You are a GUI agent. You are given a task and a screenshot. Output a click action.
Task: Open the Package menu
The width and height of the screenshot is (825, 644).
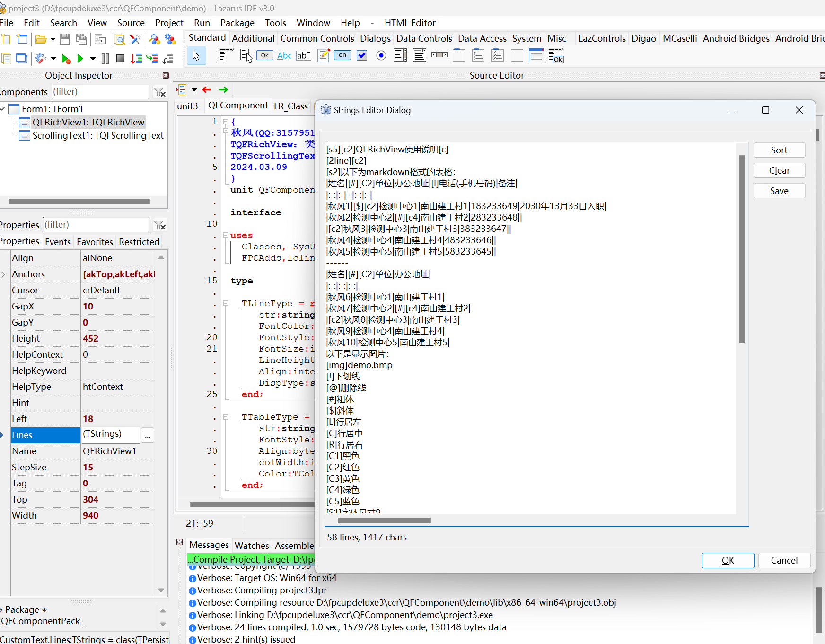[x=237, y=23]
